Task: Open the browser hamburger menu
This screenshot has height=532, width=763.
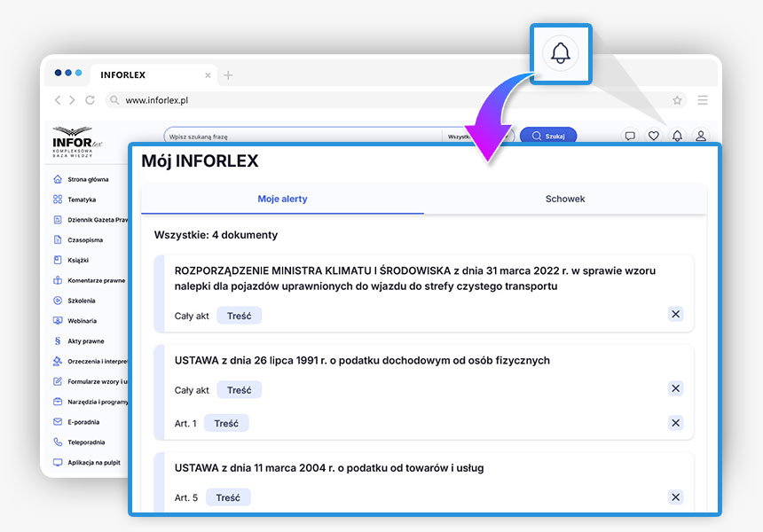Action: pos(703,100)
